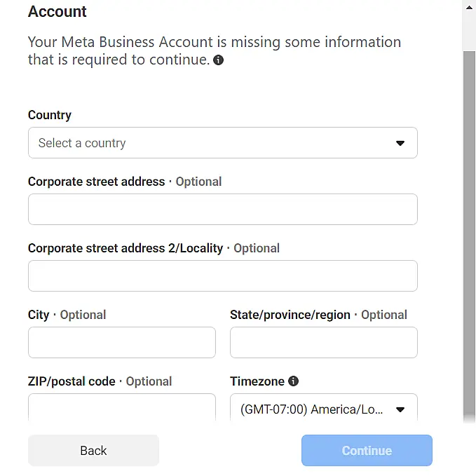
Task: Click the State/province/region label
Action: (290, 315)
